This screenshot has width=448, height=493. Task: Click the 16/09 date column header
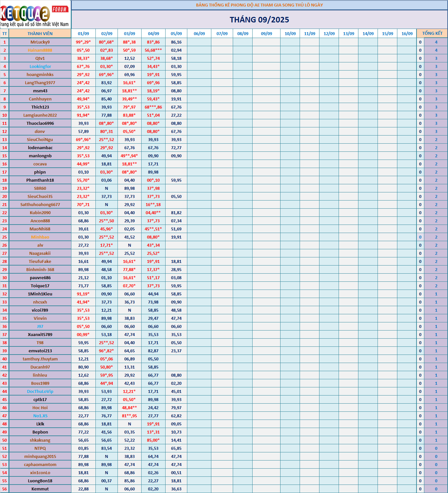pyautogui.click(x=407, y=33)
